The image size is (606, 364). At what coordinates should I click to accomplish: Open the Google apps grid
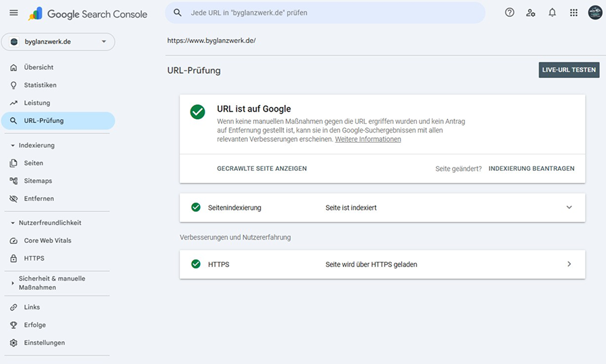[x=574, y=13]
